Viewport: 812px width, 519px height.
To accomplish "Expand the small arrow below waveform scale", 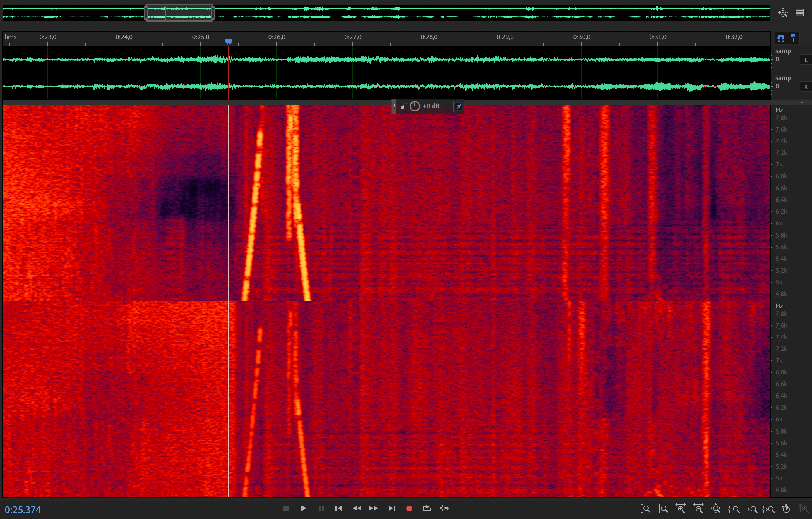I will (x=802, y=102).
